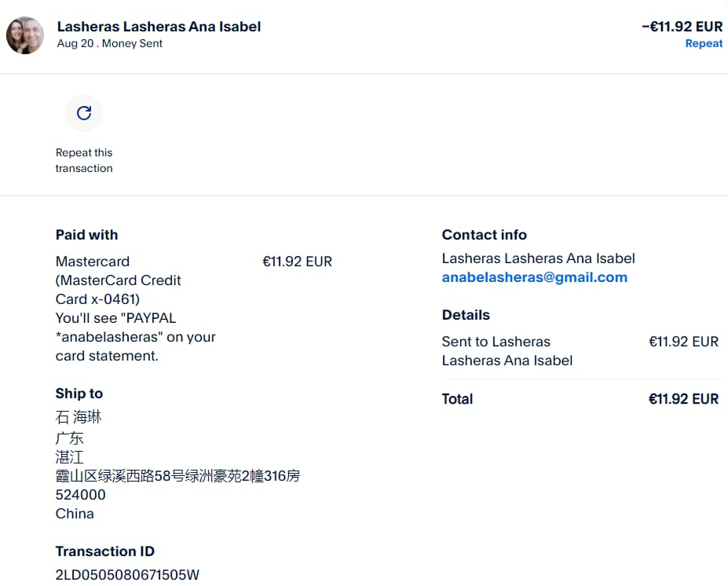The image size is (728, 586).
Task: Click the 'Ship to' heading
Action: pyautogui.click(x=79, y=394)
